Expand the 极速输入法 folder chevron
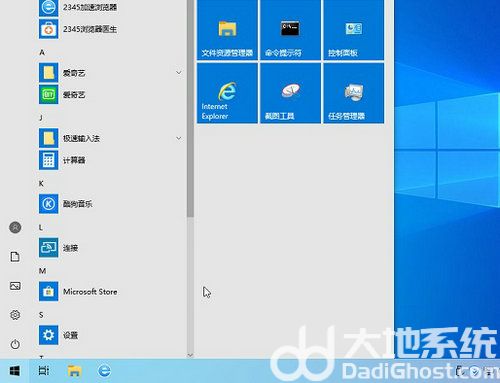Screen dimensions: 500x383 pyautogui.click(x=179, y=138)
